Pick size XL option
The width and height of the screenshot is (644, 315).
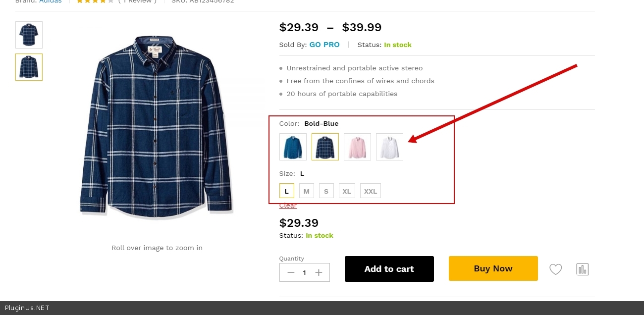coord(347,191)
